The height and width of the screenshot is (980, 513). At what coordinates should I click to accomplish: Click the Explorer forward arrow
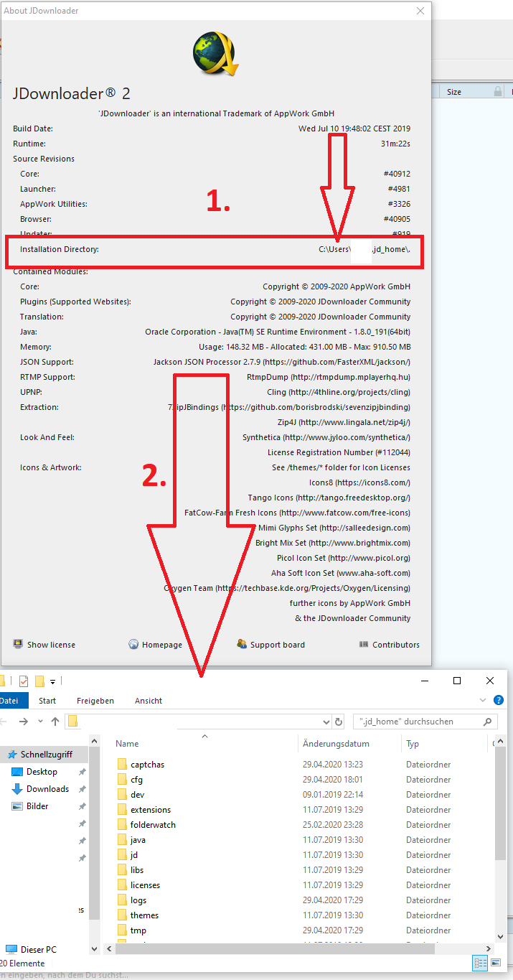coord(24,722)
